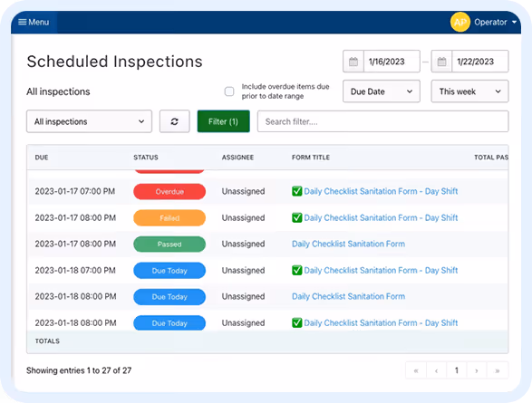Sort by ASSIGNEE column header
The image size is (532, 403).
click(237, 158)
